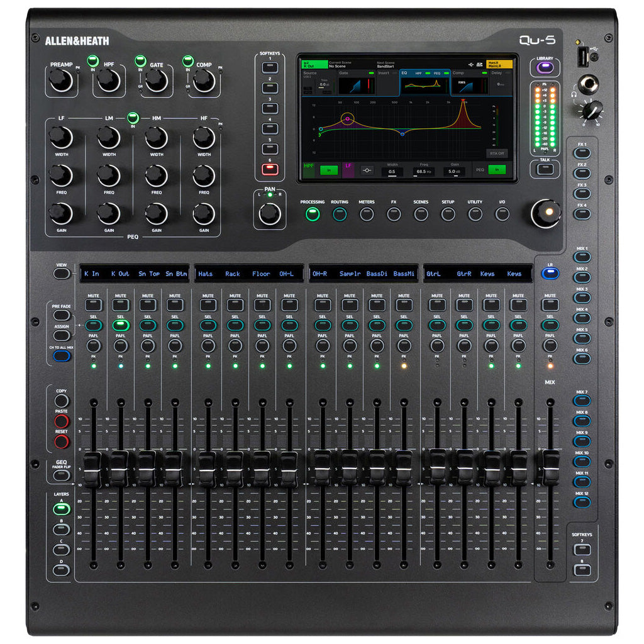Open the Scenes screen key

[x=421, y=214]
